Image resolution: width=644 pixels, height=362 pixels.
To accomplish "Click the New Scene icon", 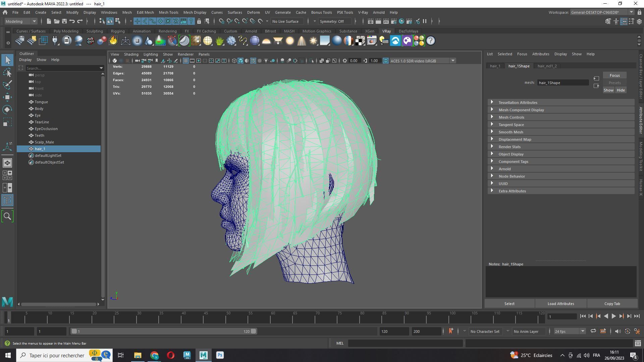I will [49, 21].
